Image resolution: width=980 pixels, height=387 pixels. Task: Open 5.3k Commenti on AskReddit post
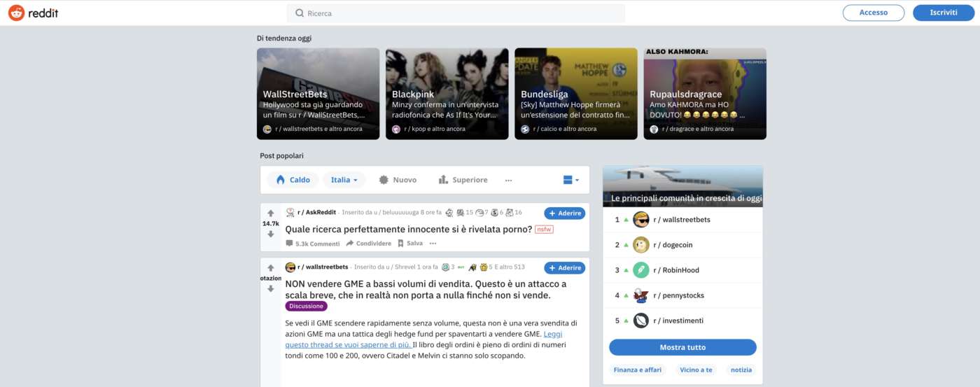(312, 244)
